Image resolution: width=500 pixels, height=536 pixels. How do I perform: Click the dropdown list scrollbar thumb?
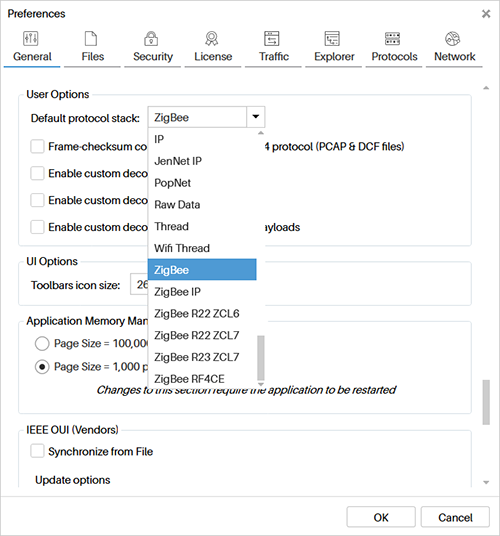[261, 358]
